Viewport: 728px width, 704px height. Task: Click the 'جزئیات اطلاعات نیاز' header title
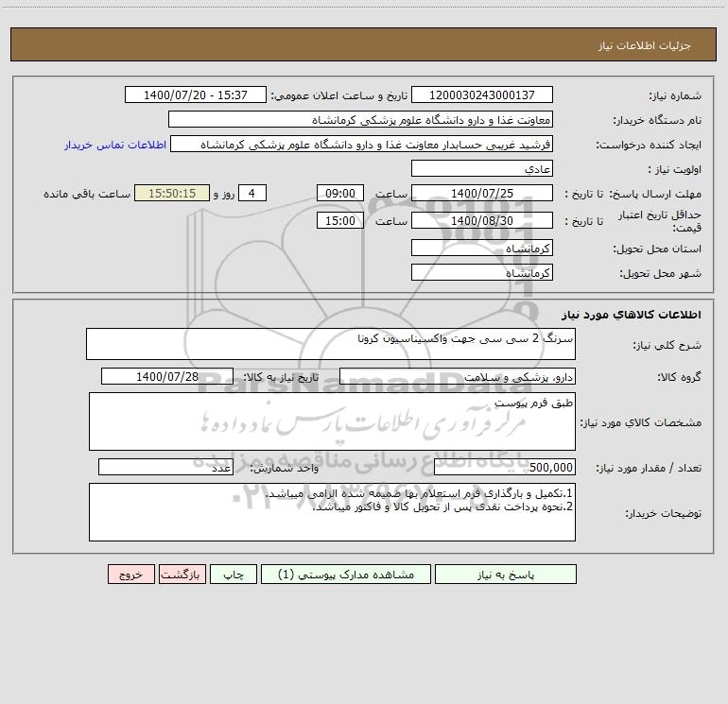(x=645, y=45)
